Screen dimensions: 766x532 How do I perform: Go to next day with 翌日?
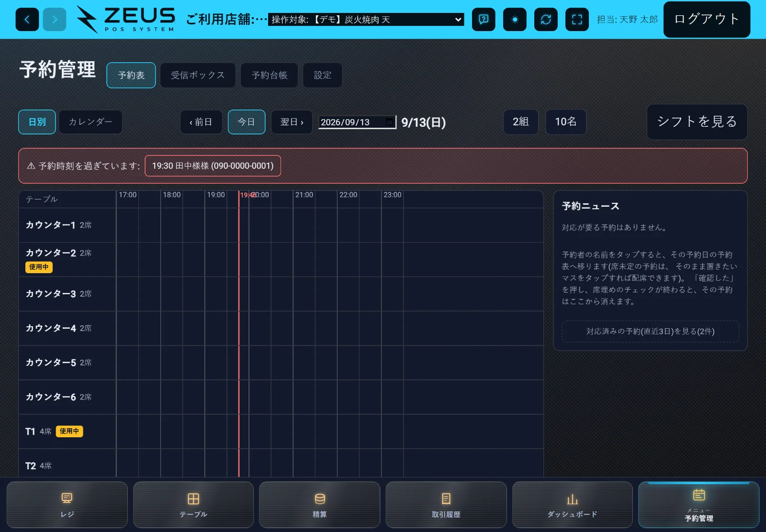(292, 122)
